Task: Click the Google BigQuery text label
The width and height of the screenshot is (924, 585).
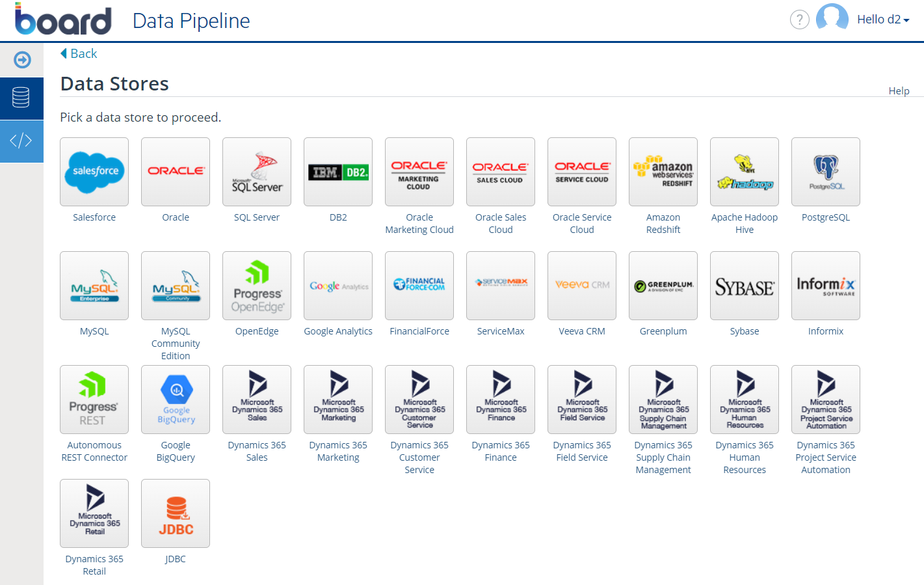Action: tap(176, 451)
